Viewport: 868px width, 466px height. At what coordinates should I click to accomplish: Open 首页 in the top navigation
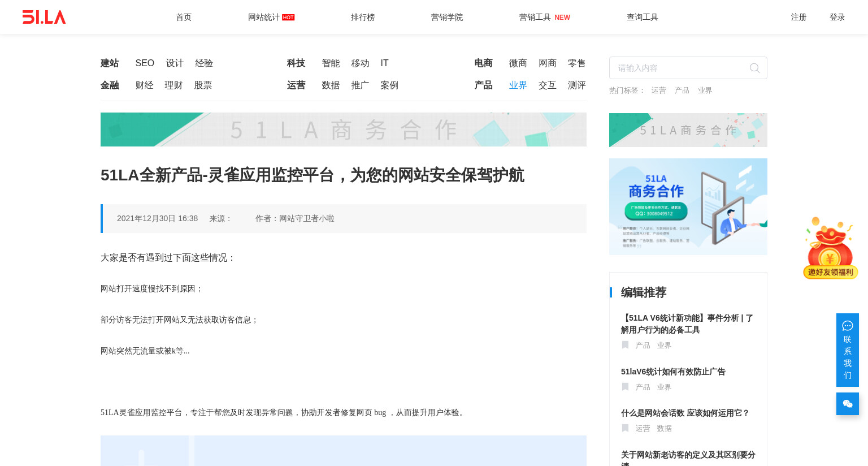[184, 17]
